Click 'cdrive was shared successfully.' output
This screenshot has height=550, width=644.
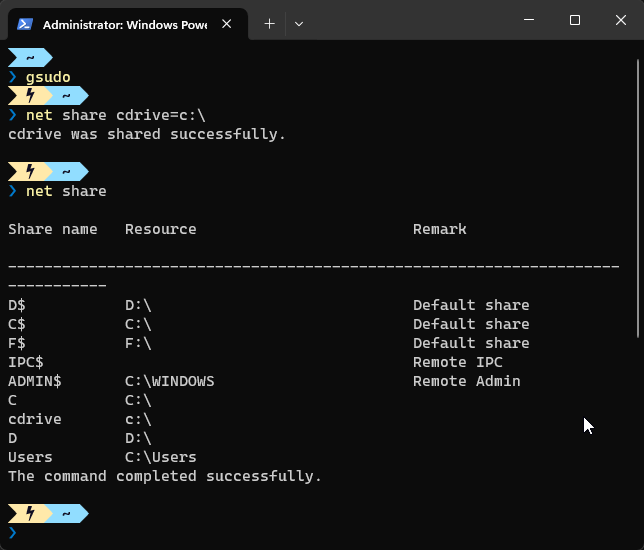coord(147,134)
